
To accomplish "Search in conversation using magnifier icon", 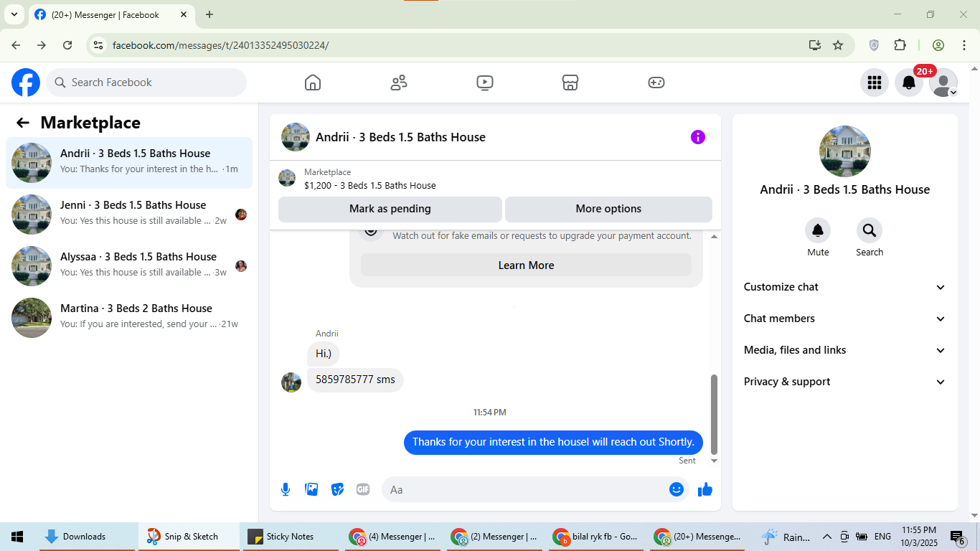I will [870, 230].
